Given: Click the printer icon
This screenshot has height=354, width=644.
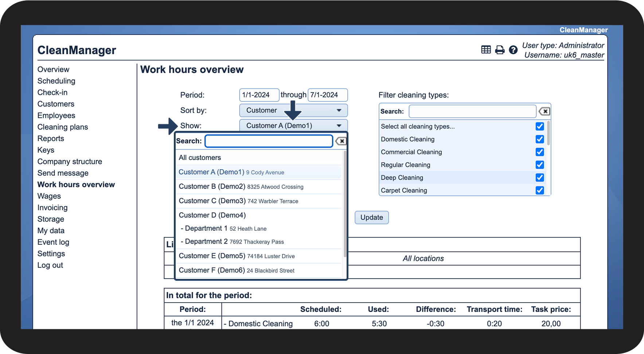Looking at the screenshot, I should coord(500,50).
